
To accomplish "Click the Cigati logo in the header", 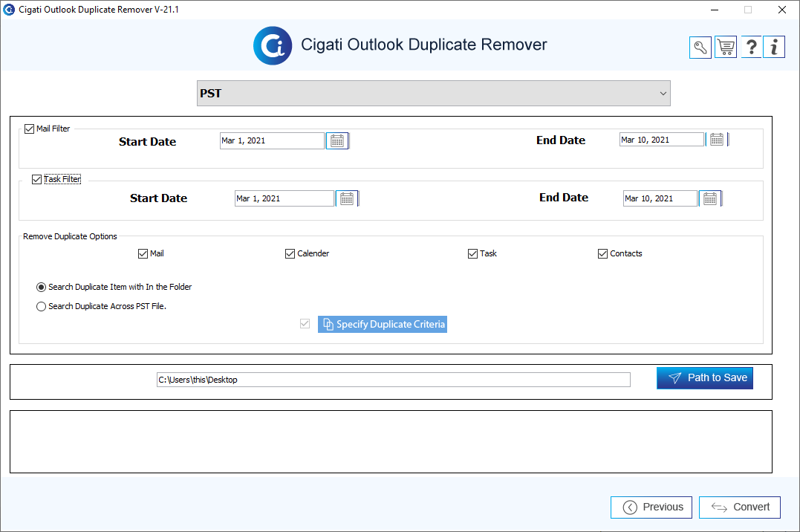I will 273,46.
